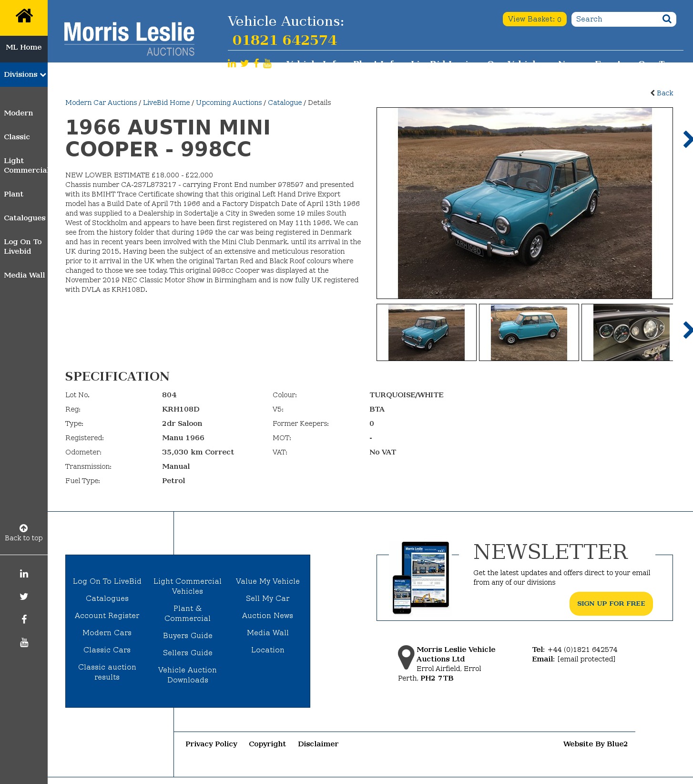Image resolution: width=693 pixels, height=784 pixels.
Task: Open Classic Cars footer link
Action: (107, 650)
